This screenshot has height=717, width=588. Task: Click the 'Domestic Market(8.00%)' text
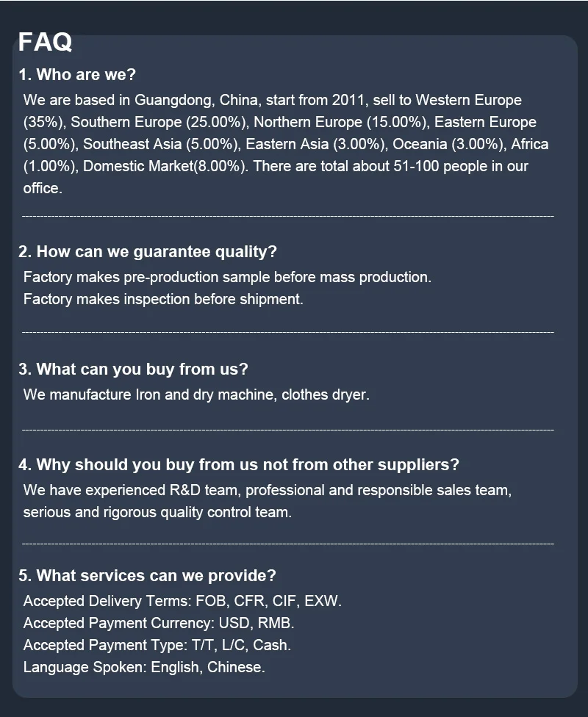coord(165,166)
